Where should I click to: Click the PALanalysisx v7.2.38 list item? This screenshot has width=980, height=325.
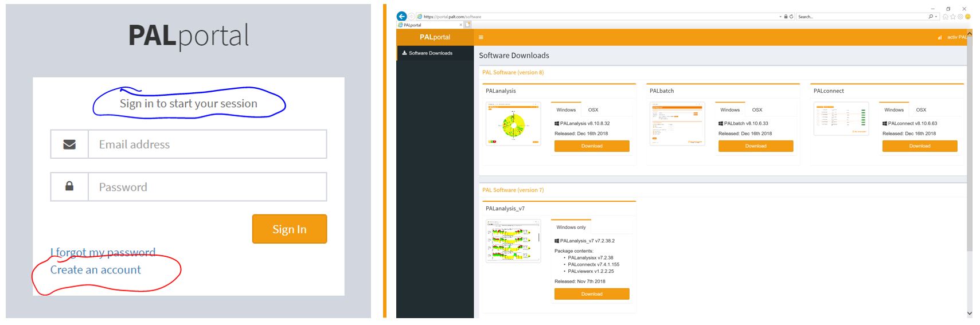tap(591, 258)
